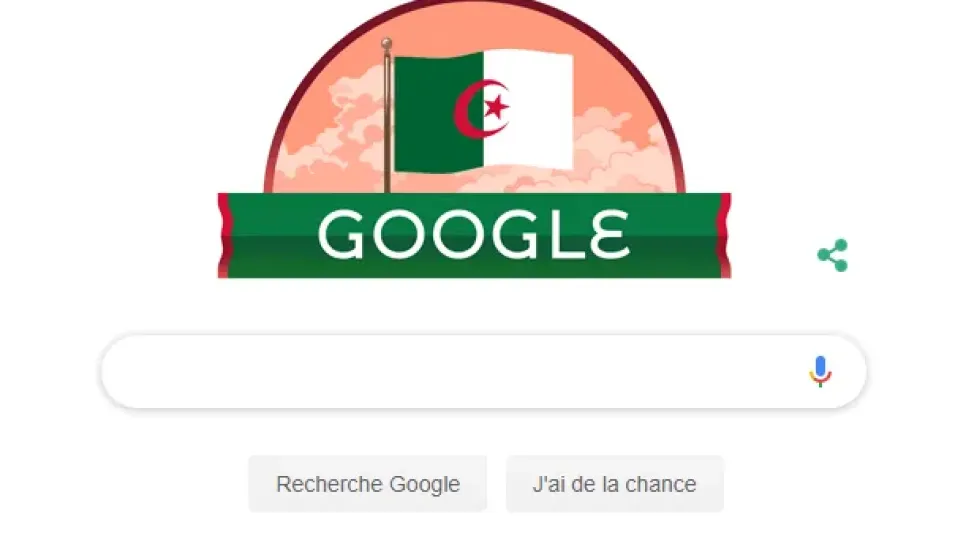966x544 pixels.
Task: Click the right red ribbon end of banner
Action: pyautogui.click(x=724, y=235)
